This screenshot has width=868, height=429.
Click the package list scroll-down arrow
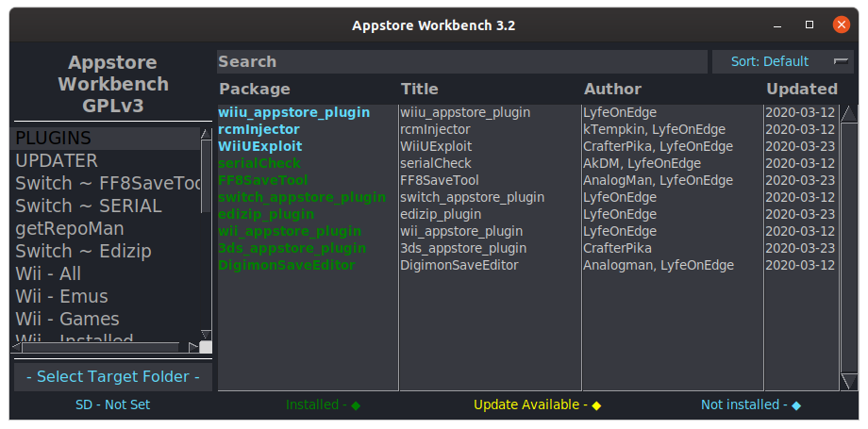848,382
